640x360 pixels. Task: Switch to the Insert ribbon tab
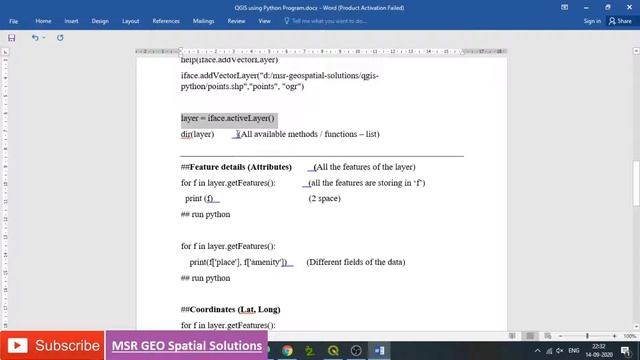(x=71, y=21)
